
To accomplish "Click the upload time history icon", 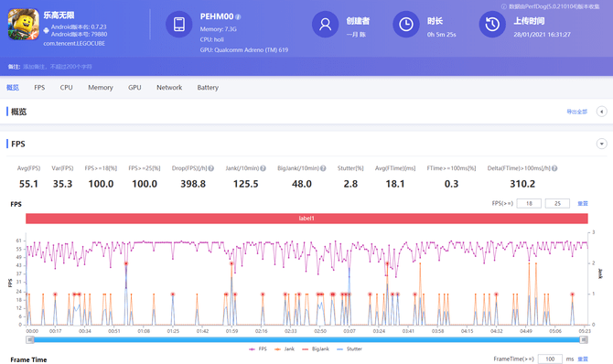I will [x=492, y=25].
